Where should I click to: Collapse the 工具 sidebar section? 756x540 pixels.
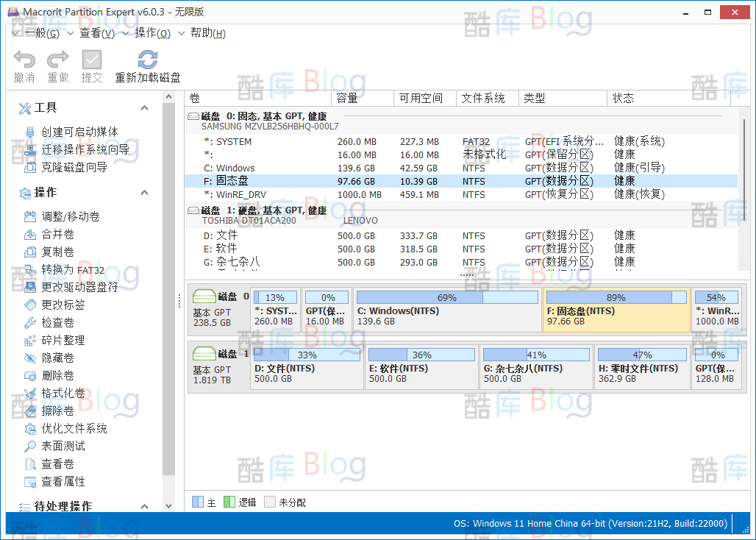[x=144, y=107]
